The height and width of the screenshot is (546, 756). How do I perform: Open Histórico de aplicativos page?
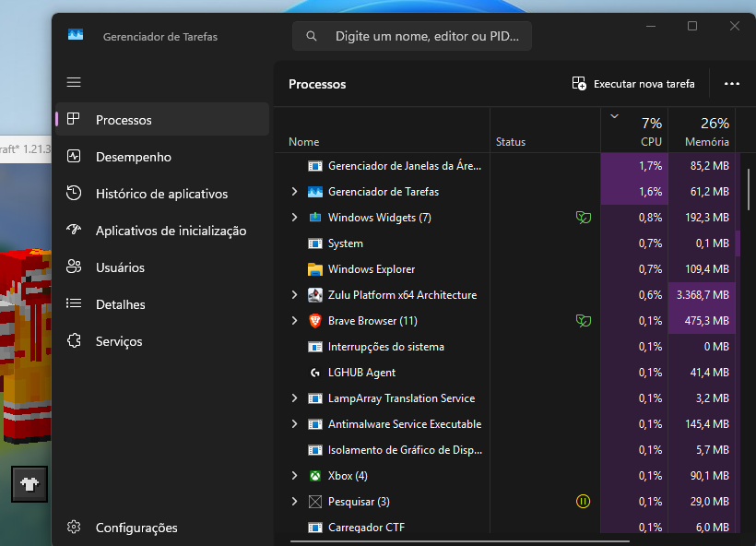[161, 194]
